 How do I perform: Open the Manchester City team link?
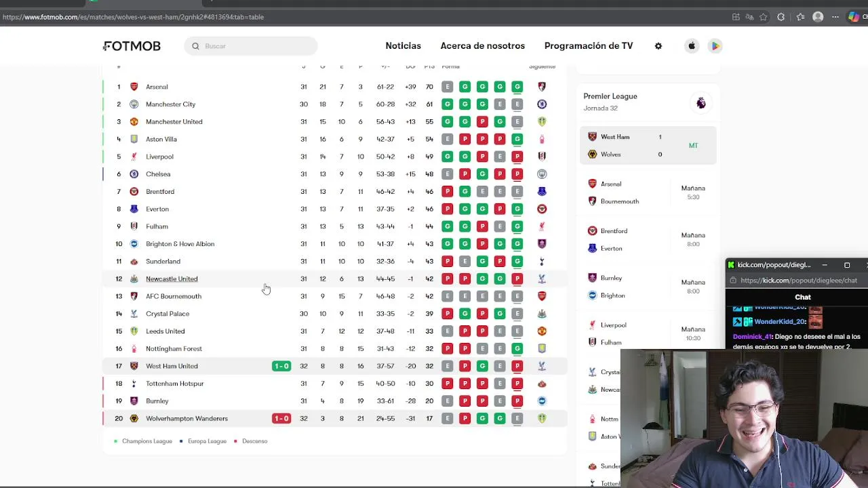point(170,104)
